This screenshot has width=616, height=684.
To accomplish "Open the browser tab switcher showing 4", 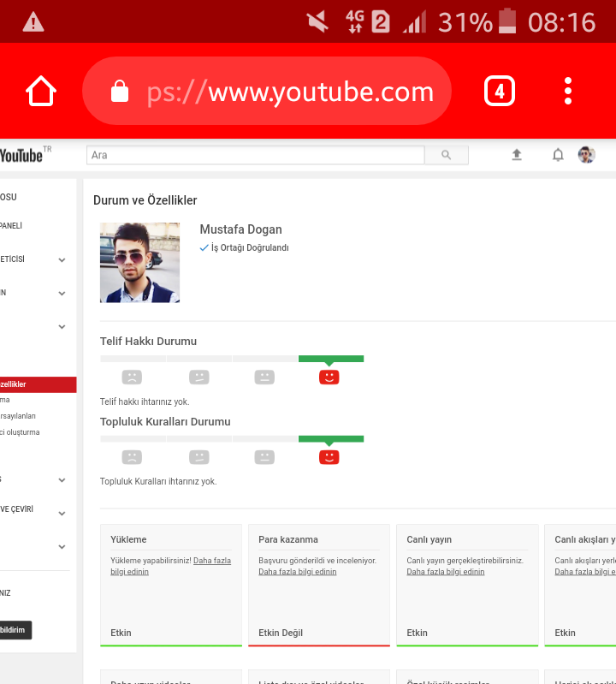I will pos(499,91).
